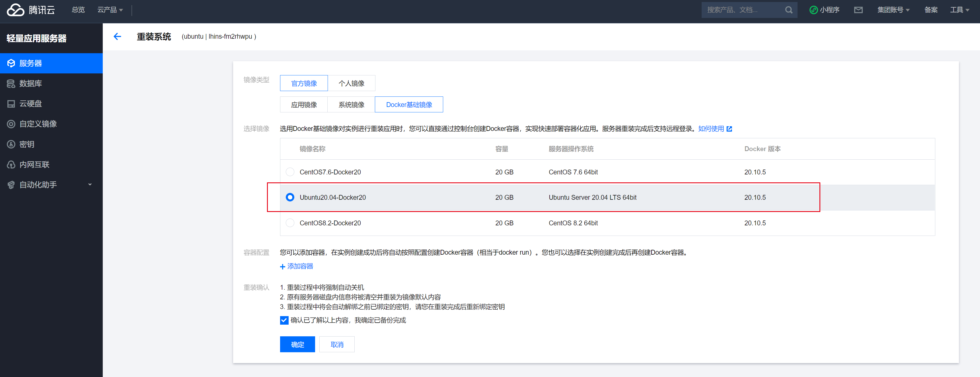Click the 服务器 sidebar icon
This screenshot has width=980, height=377.
pos(11,63)
